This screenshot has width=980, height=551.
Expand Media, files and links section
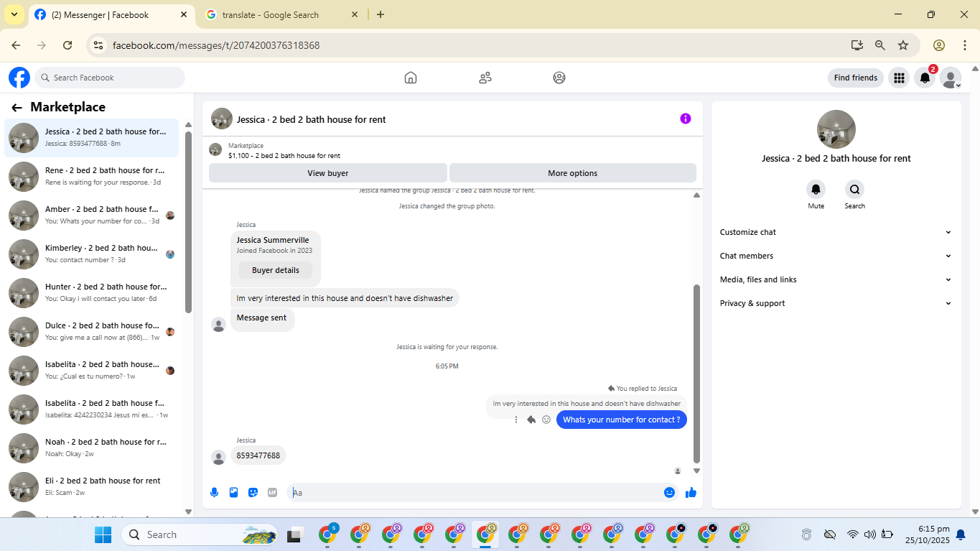[x=836, y=279]
